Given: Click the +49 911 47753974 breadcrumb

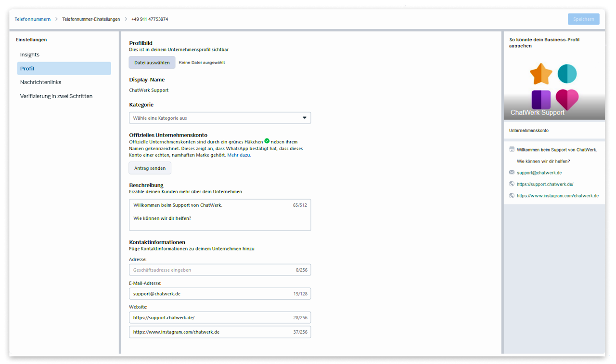Looking at the screenshot, I should point(150,19).
